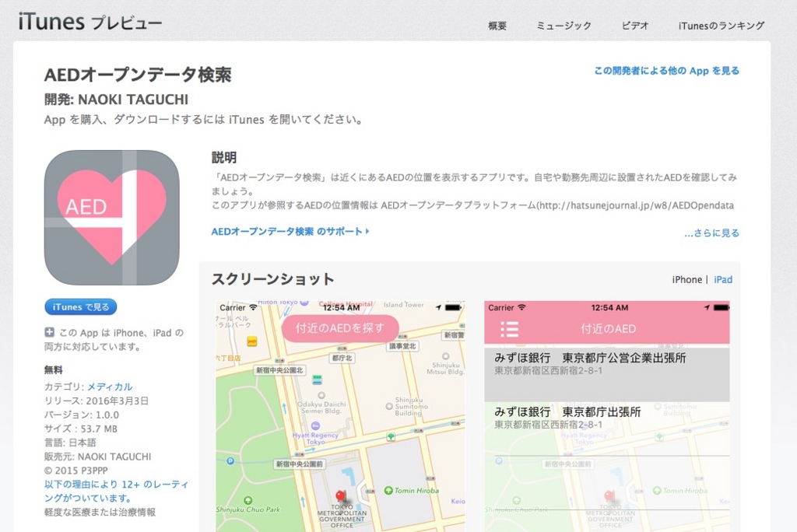
Task: Click the Shinjuku Sumitomo Building marker
Action: coord(389,406)
